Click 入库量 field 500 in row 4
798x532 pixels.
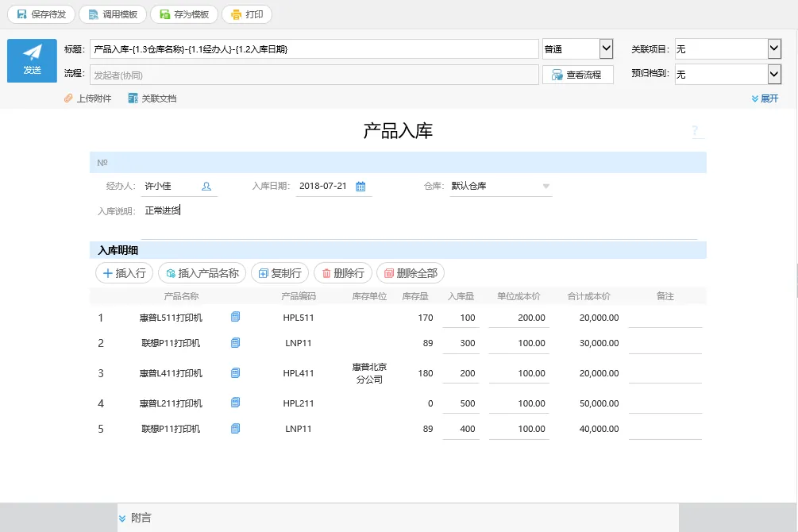461,403
